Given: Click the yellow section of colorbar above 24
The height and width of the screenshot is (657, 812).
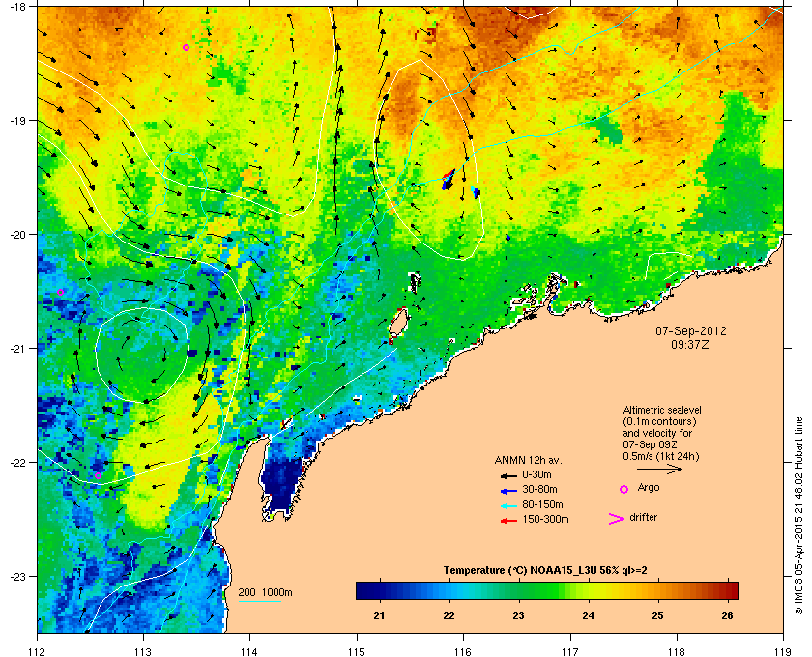Looking at the screenshot, I should [x=600, y=590].
